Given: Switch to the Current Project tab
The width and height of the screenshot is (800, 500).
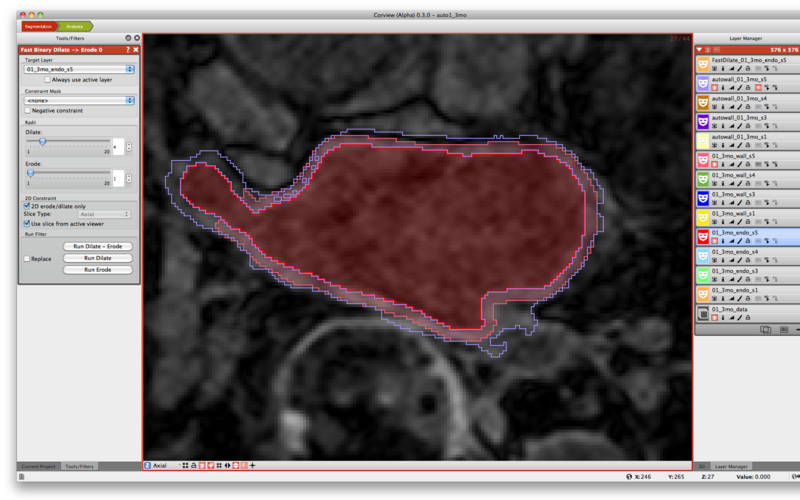Looking at the screenshot, I should [x=39, y=466].
